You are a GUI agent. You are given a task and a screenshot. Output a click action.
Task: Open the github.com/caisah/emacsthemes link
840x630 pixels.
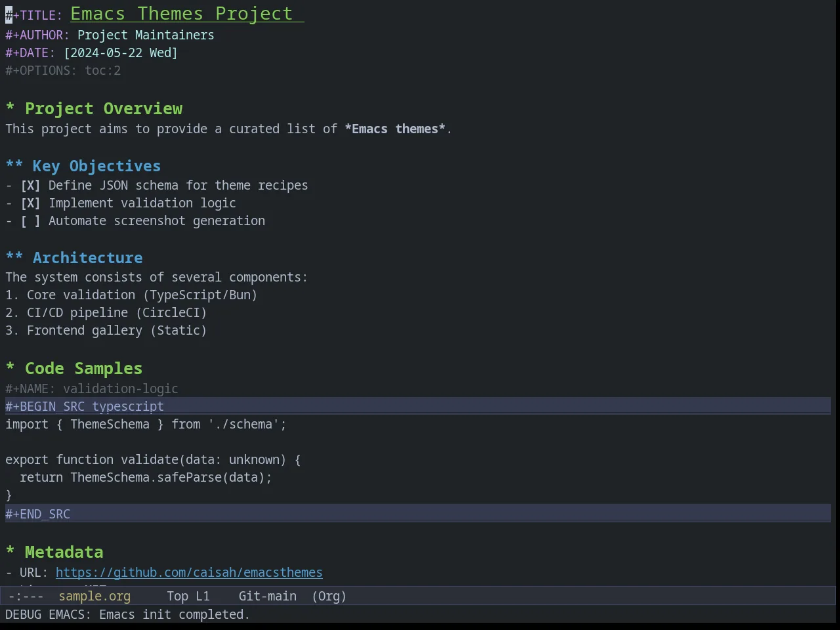[x=189, y=572]
